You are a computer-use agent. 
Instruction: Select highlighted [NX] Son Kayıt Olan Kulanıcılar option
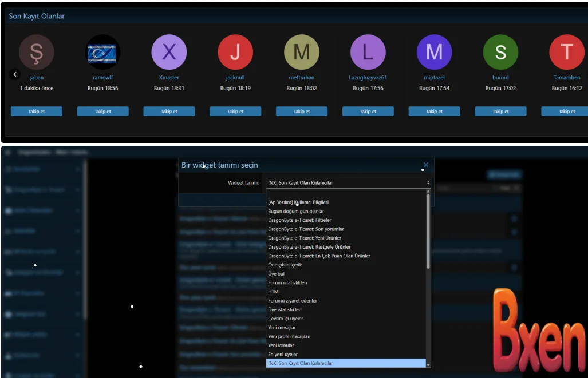pos(300,363)
